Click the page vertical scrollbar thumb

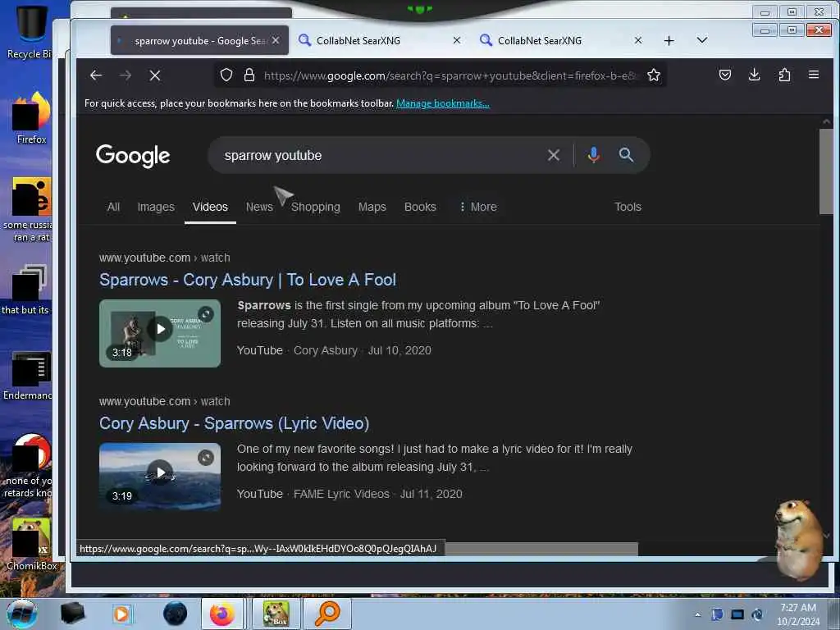pyautogui.click(x=826, y=171)
